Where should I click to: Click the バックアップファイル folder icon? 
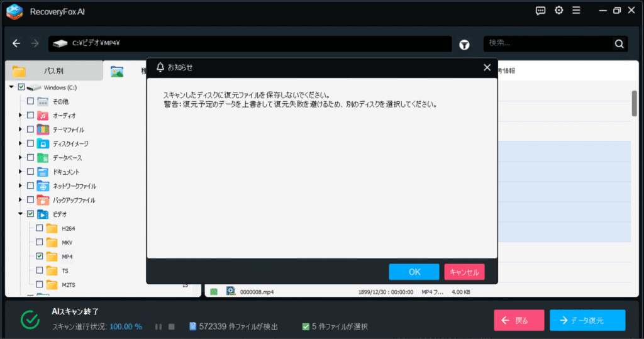[43, 200]
